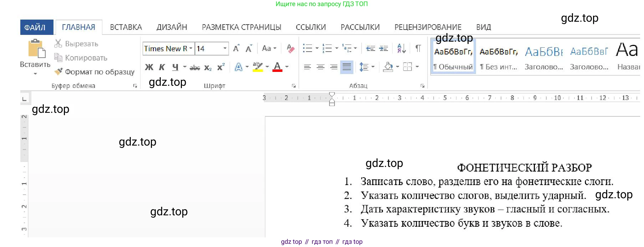Click borders icon
The height and width of the screenshot is (247, 644).
(407, 67)
